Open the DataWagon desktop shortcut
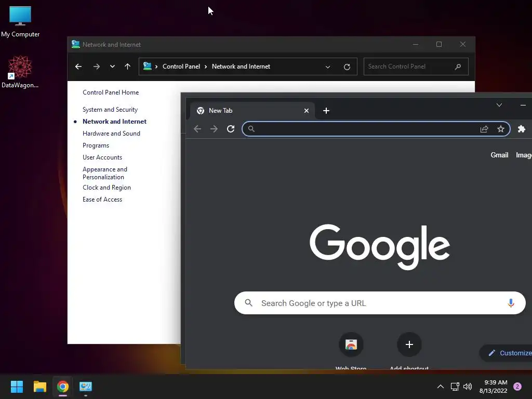The width and height of the screenshot is (532, 399). tap(20, 72)
